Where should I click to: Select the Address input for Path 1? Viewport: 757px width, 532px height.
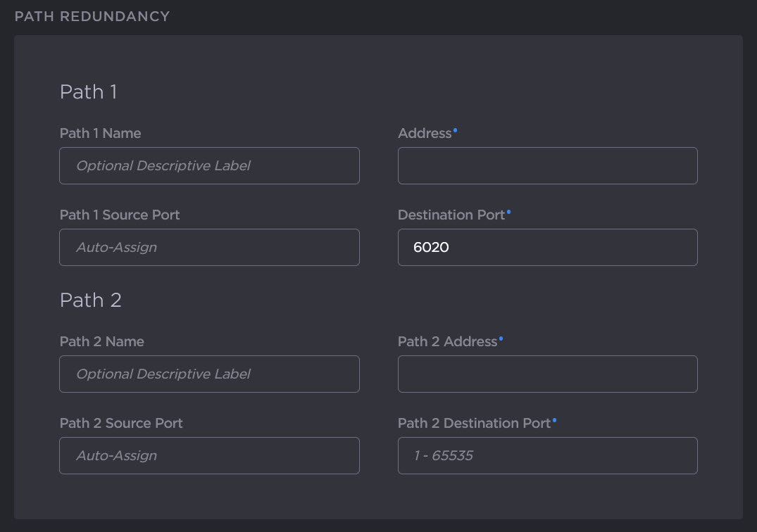click(x=547, y=165)
